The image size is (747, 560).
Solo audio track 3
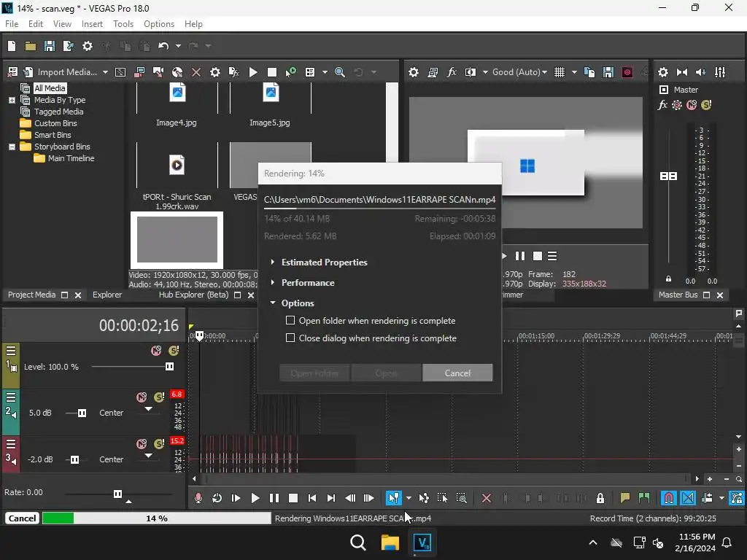pos(159,444)
